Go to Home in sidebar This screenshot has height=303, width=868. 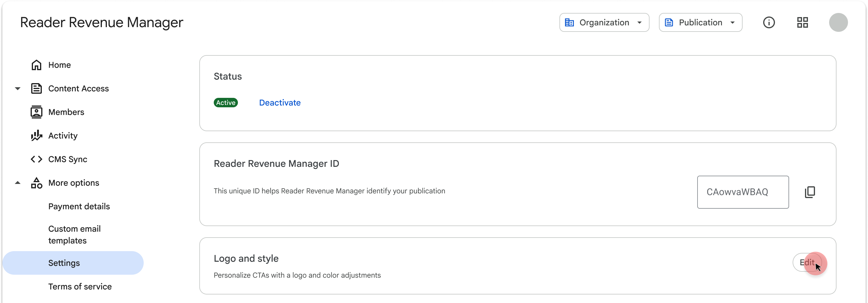[x=59, y=65]
